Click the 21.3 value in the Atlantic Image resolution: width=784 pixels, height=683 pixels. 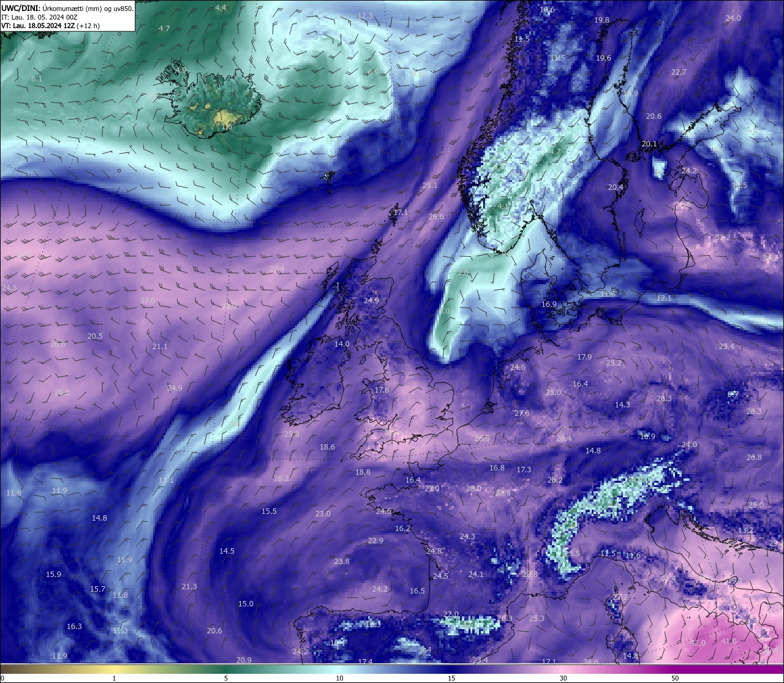pos(189,587)
